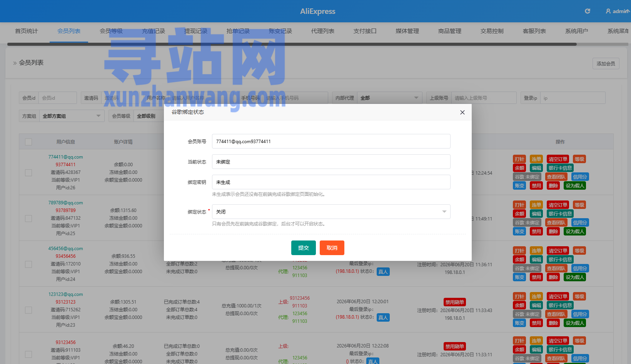Check the box for 789789@qq.com row
This screenshot has height=364, width=631.
click(x=28, y=219)
